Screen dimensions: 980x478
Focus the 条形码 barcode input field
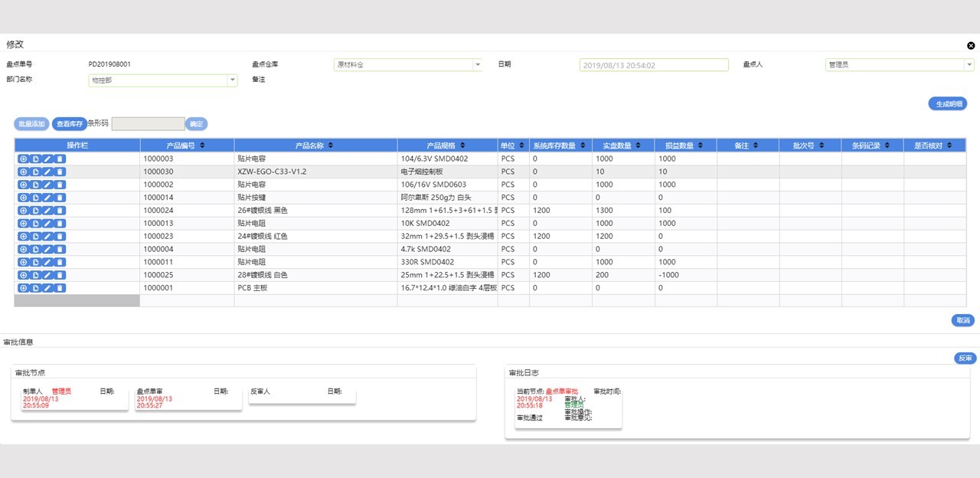(x=148, y=124)
